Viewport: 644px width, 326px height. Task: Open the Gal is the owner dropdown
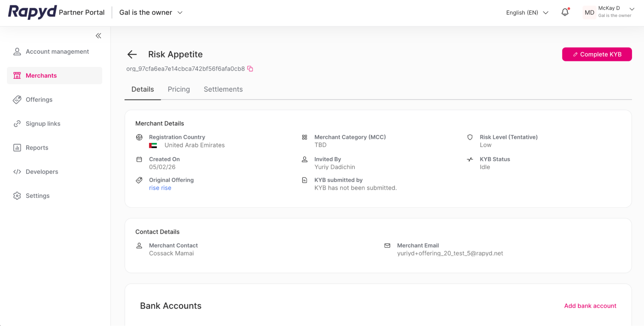click(150, 12)
